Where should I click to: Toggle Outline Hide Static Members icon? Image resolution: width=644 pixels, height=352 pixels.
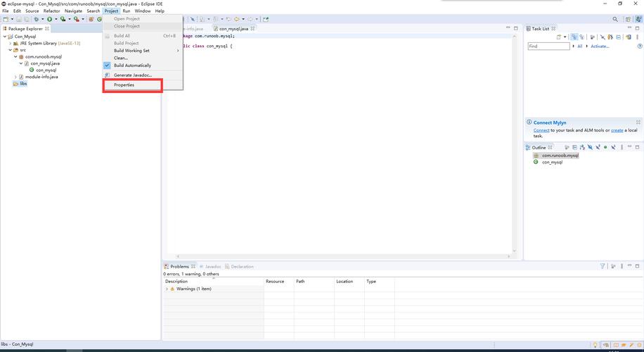click(598, 147)
